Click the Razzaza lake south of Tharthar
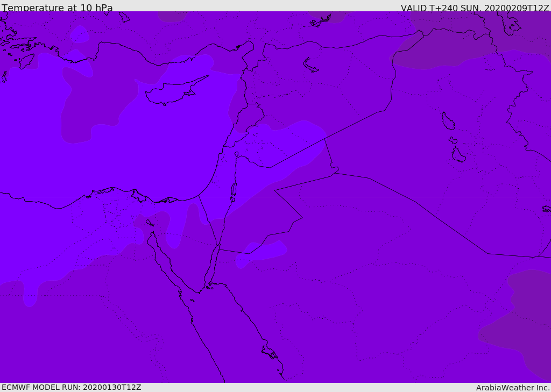The height and width of the screenshot is (392, 551). point(458,155)
